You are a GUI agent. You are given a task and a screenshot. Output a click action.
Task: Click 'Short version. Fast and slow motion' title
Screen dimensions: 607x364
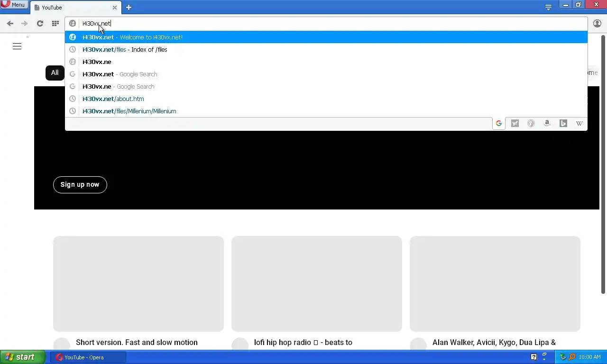click(137, 342)
